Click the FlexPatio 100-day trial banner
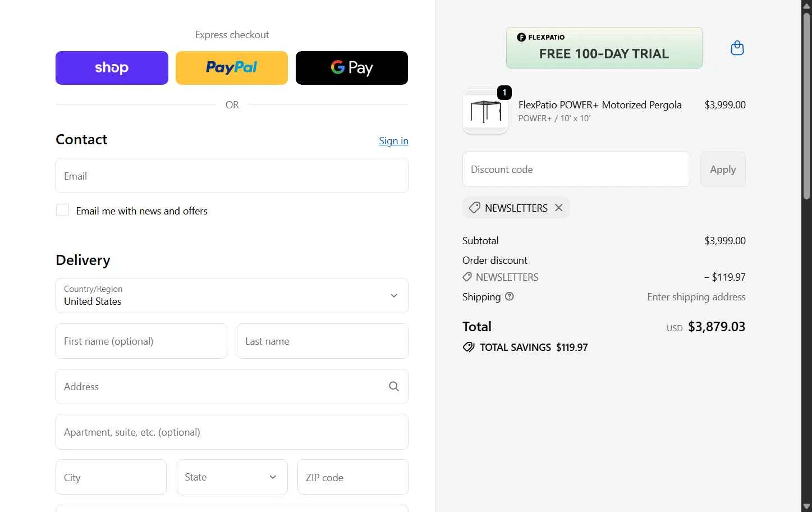 tap(604, 48)
